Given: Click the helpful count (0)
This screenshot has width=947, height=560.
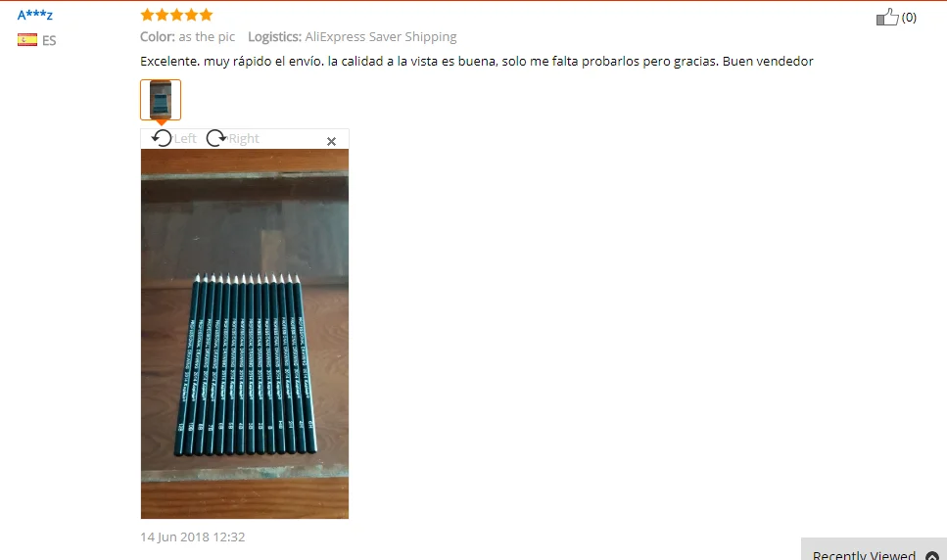Looking at the screenshot, I should tap(909, 18).
